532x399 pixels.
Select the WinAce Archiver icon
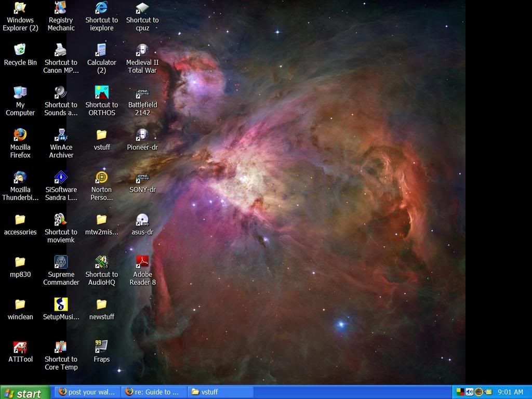pyautogui.click(x=61, y=136)
